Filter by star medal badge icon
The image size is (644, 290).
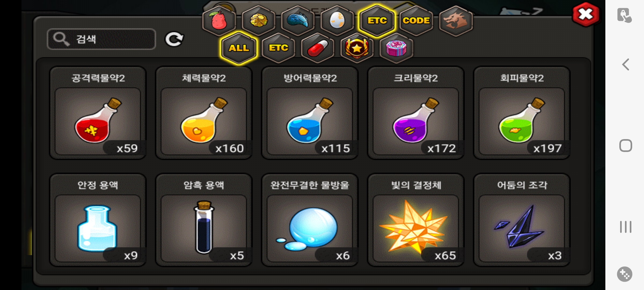(357, 48)
